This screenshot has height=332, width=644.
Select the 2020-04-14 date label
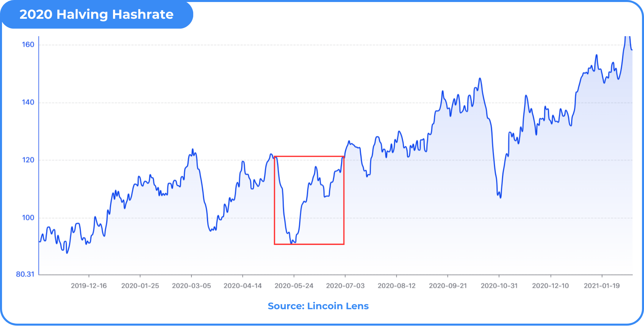pyautogui.click(x=243, y=286)
